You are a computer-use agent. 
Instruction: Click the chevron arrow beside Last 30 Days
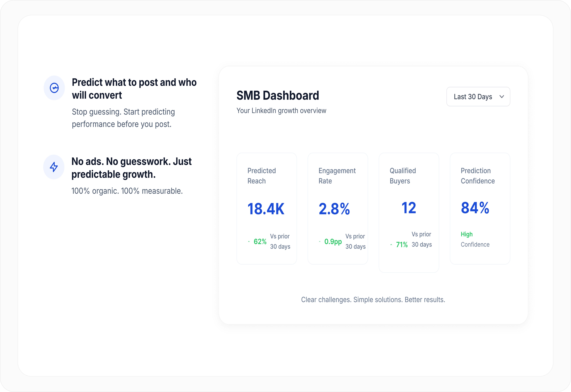(x=502, y=97)
